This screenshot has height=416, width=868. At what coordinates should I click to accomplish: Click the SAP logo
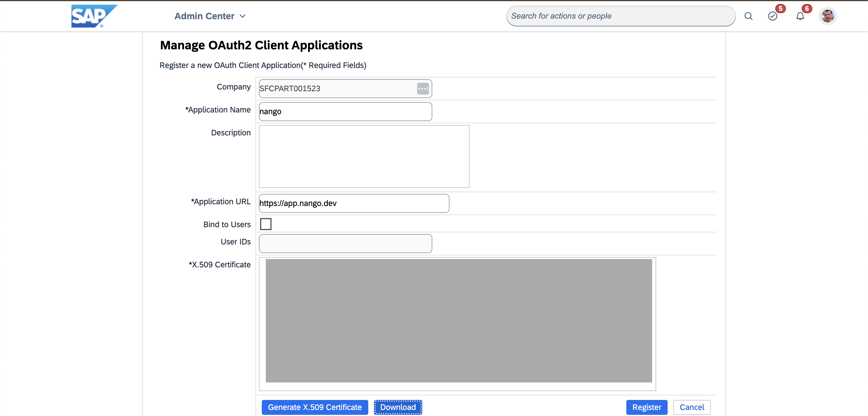[x=94, y=16]
